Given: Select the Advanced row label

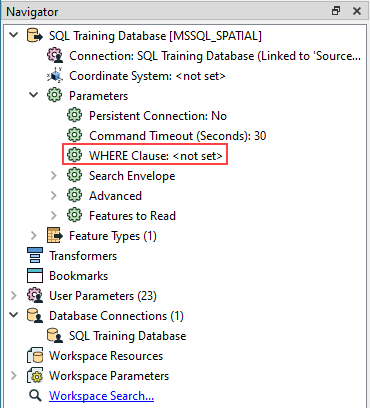Looking at the screenshot, I should point(115,196).
